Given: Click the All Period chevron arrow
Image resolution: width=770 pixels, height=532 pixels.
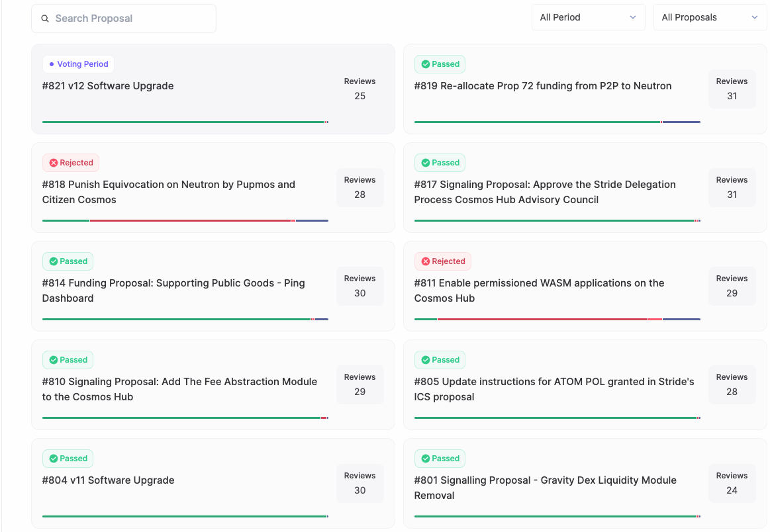Looking at the screenshot, I should coord(633,17).
